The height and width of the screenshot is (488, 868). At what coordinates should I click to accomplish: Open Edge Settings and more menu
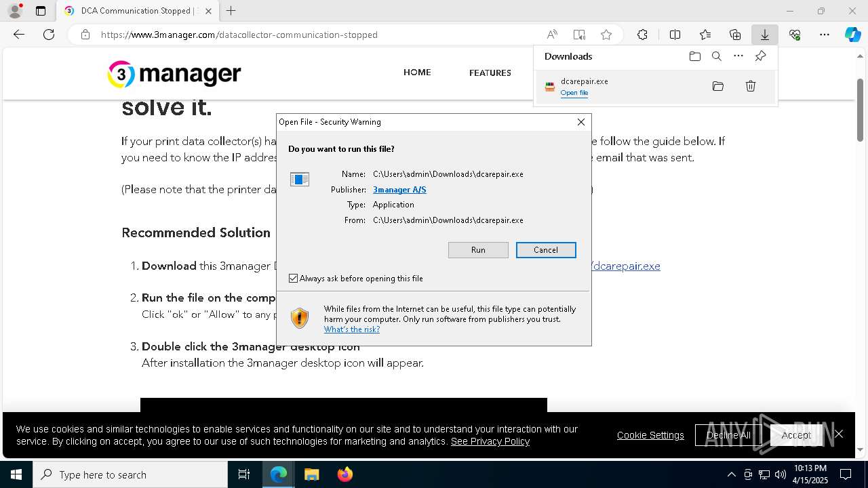click(x=825, y=35)
